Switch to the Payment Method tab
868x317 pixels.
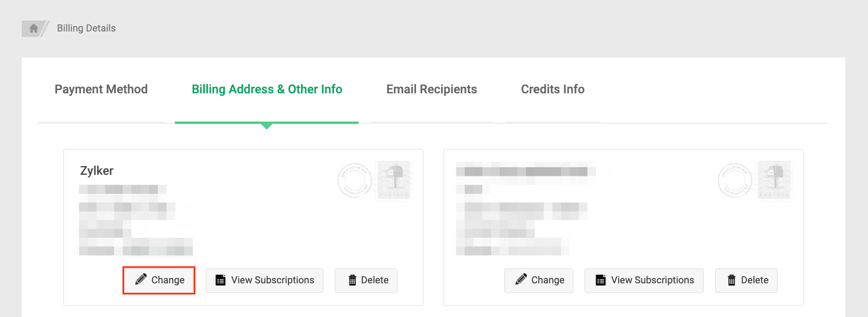[101, 89]
